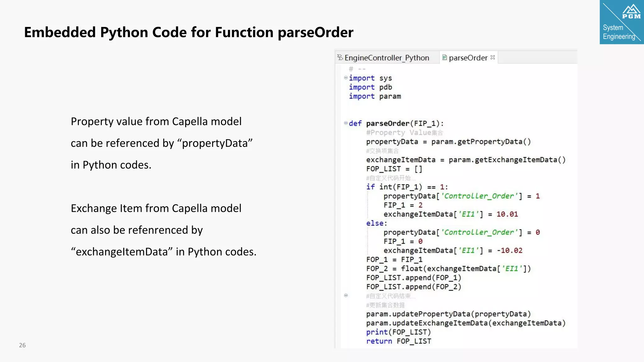This screenshot has width=644, height=362.
Task: Switch to the EngineController_Python tab
Action: (x=387, y=58)
